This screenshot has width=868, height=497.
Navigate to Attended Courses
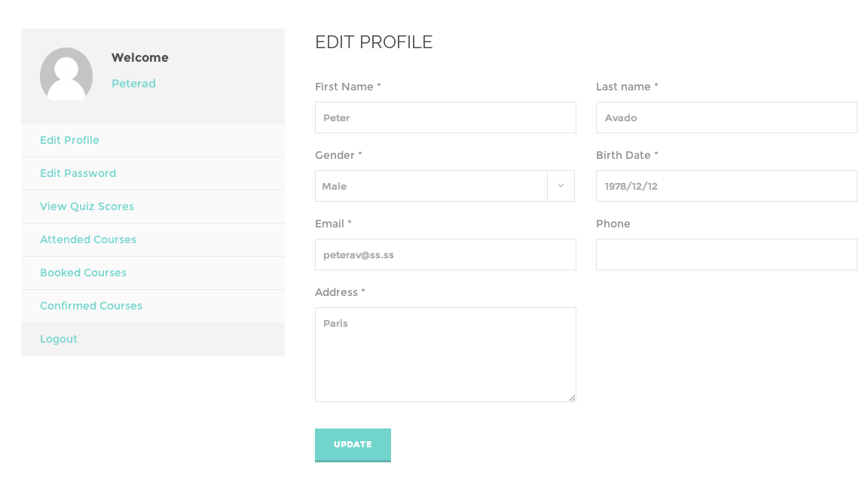(x=88, y=239)
